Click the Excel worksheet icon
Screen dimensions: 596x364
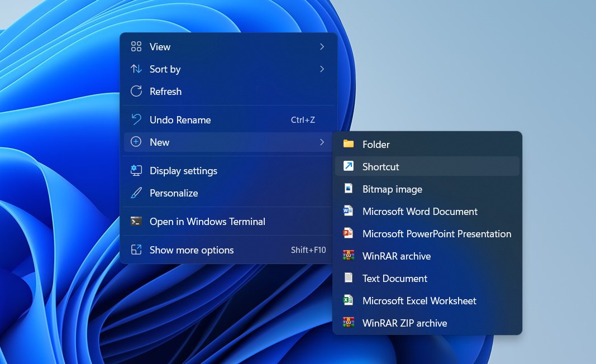[349, 300]
